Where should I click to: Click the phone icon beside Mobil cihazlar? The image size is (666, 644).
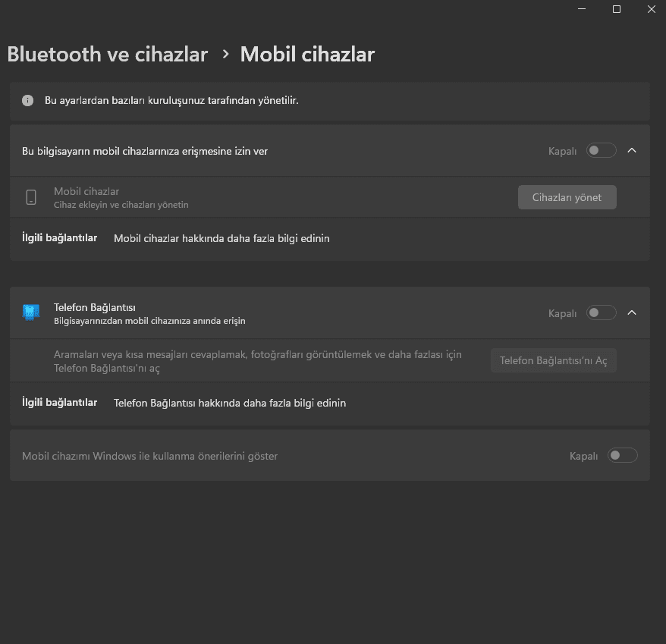[31, 197]
